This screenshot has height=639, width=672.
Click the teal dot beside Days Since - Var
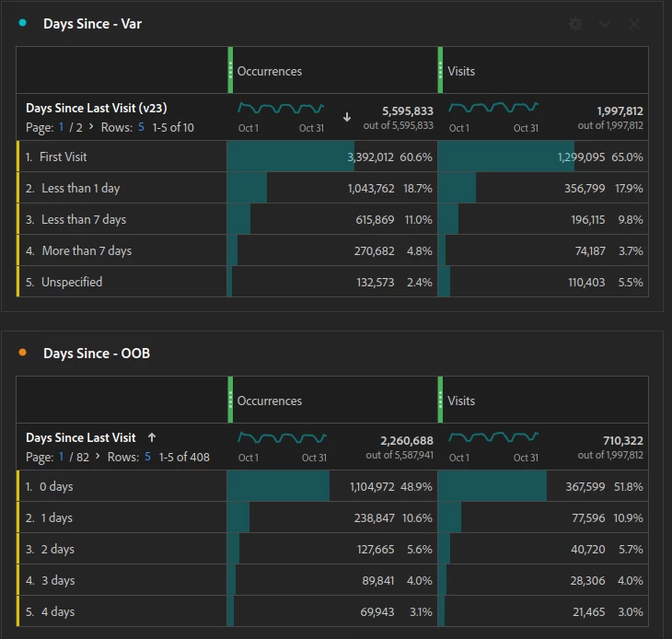[x=23, y=23]
